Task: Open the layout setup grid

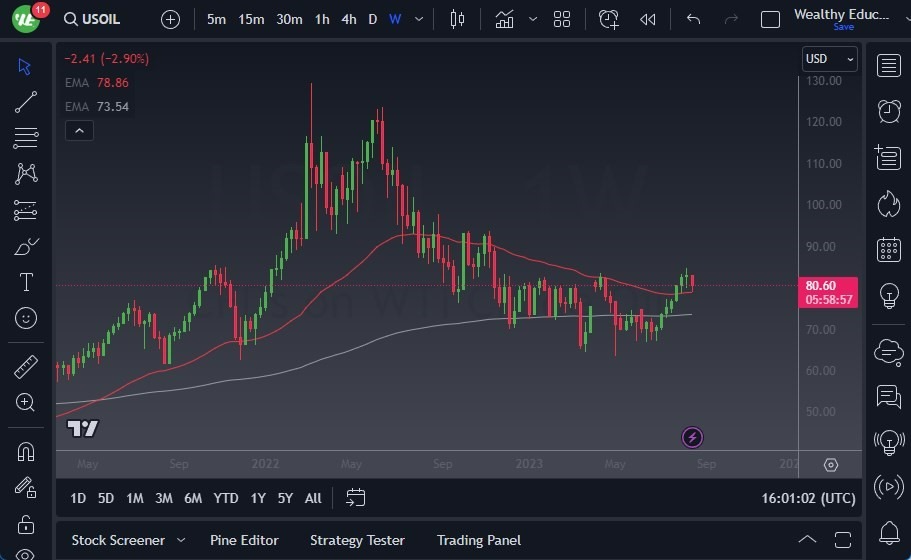Action: 562,19
